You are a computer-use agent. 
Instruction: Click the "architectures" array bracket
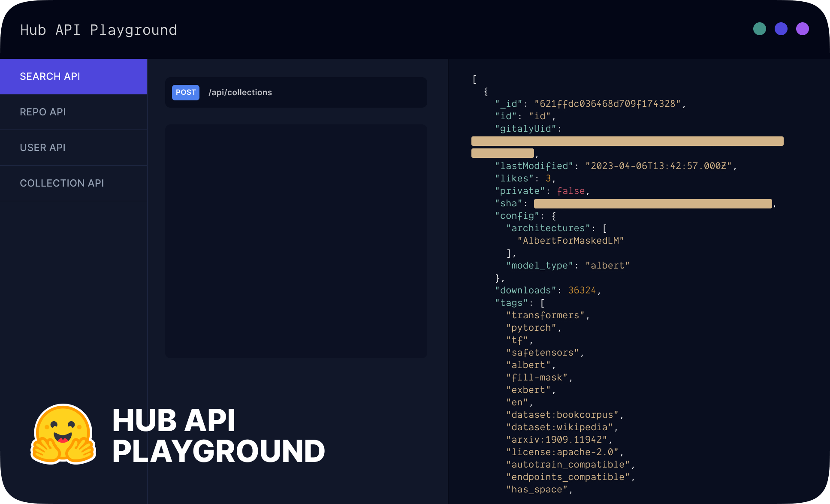tap(605, 228)
